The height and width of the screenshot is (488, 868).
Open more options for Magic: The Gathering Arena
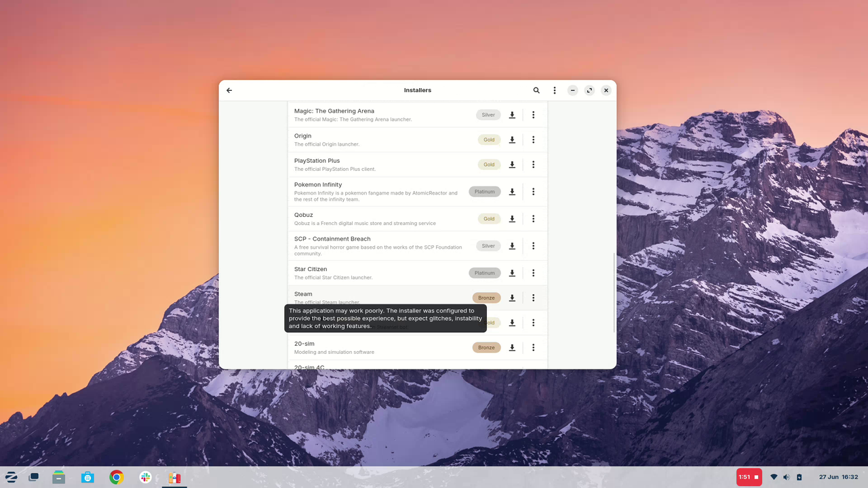[534, 115]
